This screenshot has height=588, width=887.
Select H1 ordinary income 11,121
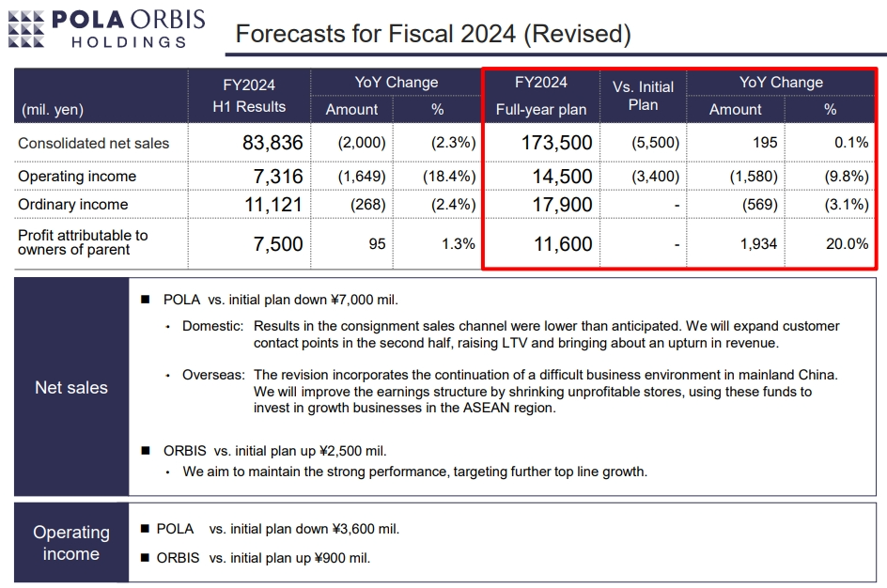(273, 205)
